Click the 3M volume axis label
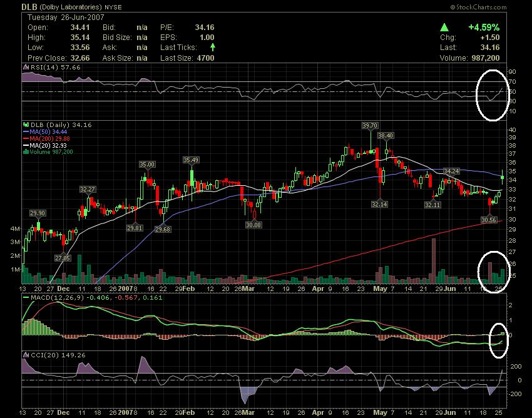 [15, 242]
